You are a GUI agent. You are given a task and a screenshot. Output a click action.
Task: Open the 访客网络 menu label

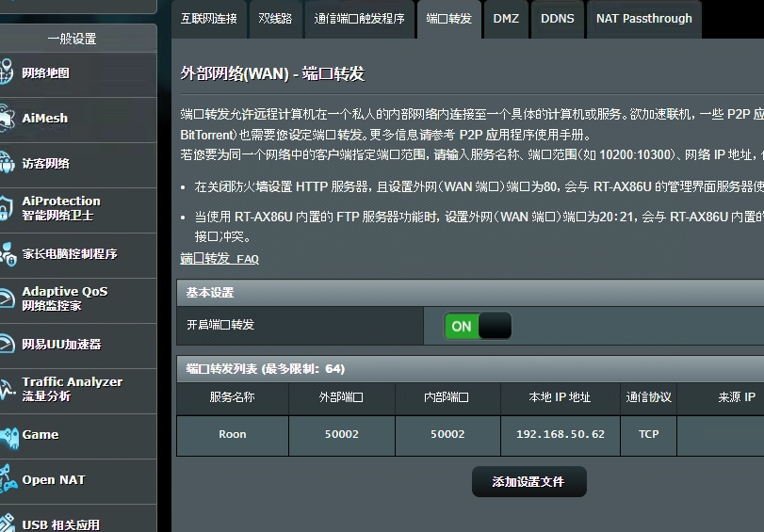click(x=46, y=163)
